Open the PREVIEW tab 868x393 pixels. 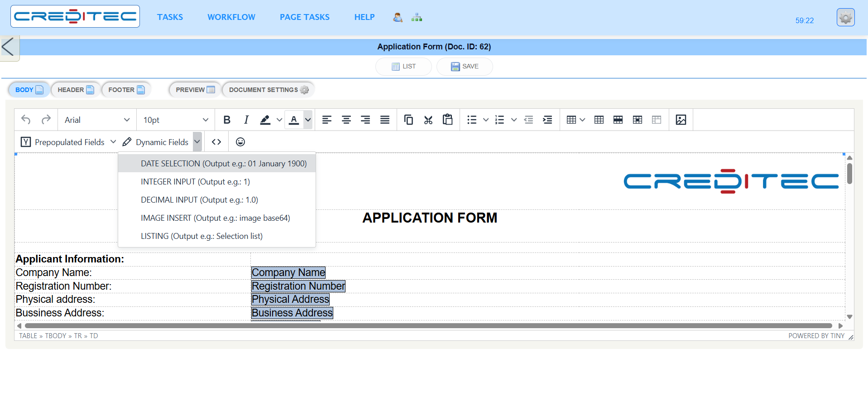pos(195,90)
